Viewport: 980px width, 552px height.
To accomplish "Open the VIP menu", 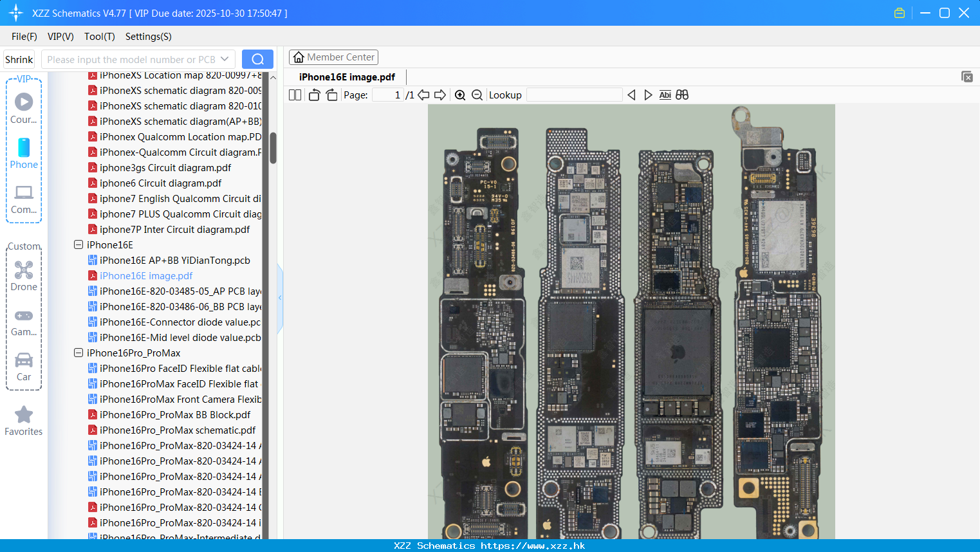I will [60, 37].
